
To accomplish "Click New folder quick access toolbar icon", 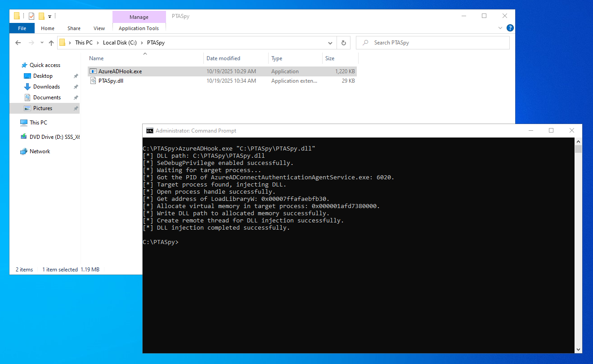I will (41, 16).
